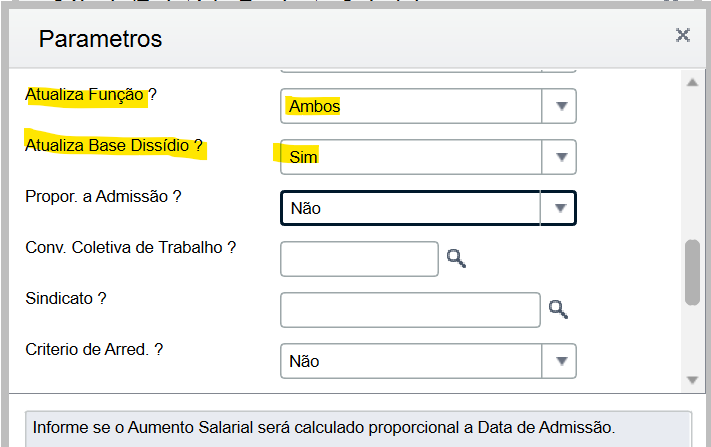Close the Parametros dialog
The image size is (711, 447).
[683, 36]
